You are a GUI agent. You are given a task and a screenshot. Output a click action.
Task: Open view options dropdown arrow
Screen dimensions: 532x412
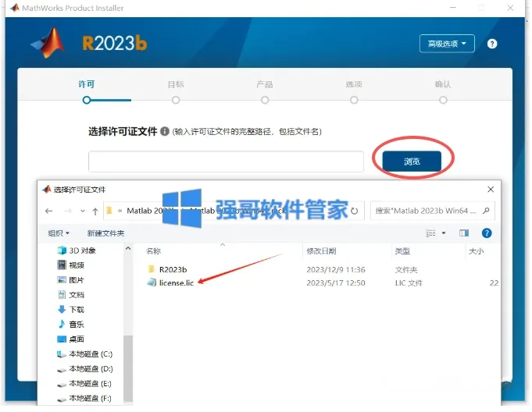444,233
